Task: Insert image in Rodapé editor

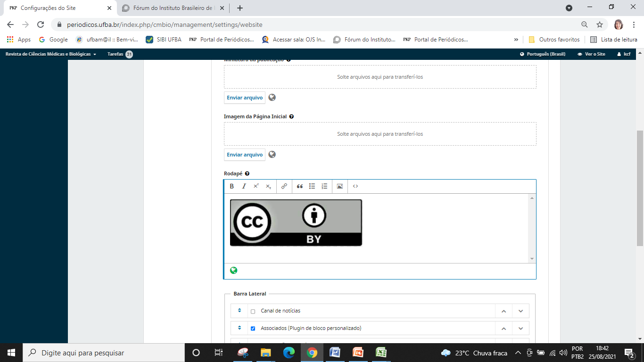Action: click(x=340, y=186)
